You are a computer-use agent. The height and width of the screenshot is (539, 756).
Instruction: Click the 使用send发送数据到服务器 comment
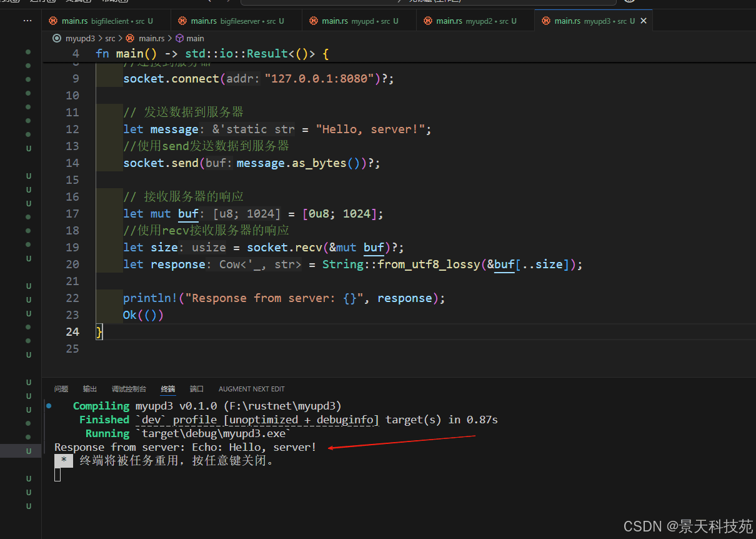(x=206, y=146)
